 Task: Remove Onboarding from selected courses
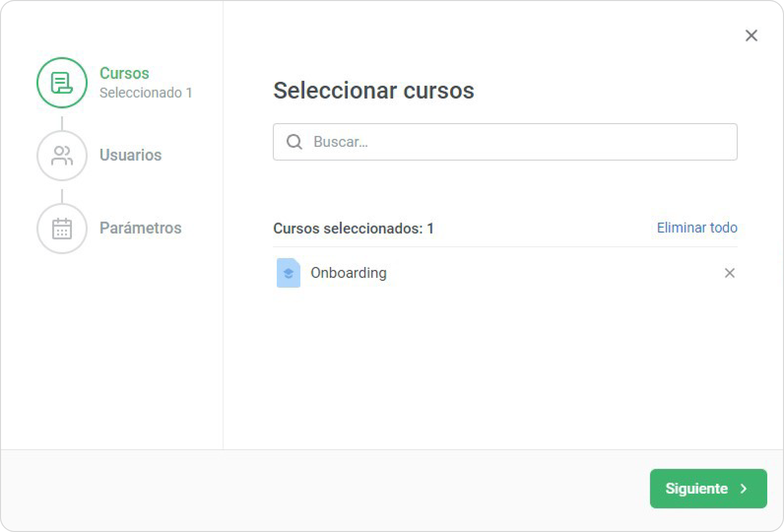[x=729, y=273]
